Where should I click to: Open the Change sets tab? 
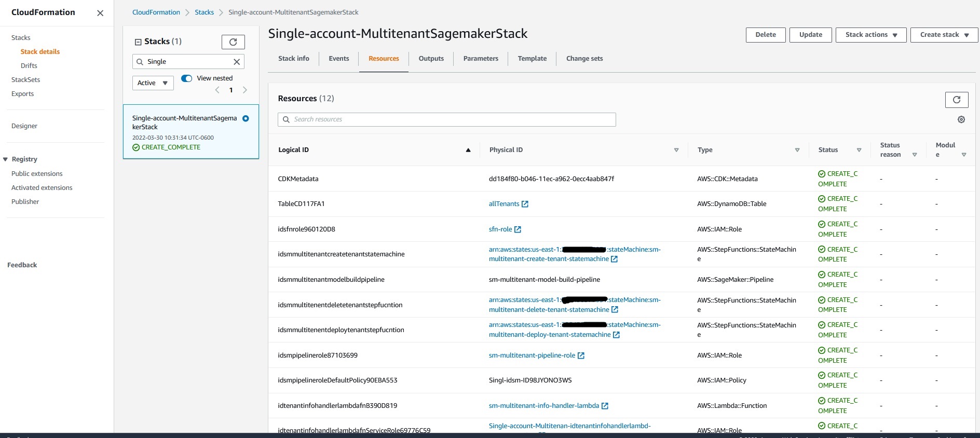pyautogui.click(x=584, y=59)
